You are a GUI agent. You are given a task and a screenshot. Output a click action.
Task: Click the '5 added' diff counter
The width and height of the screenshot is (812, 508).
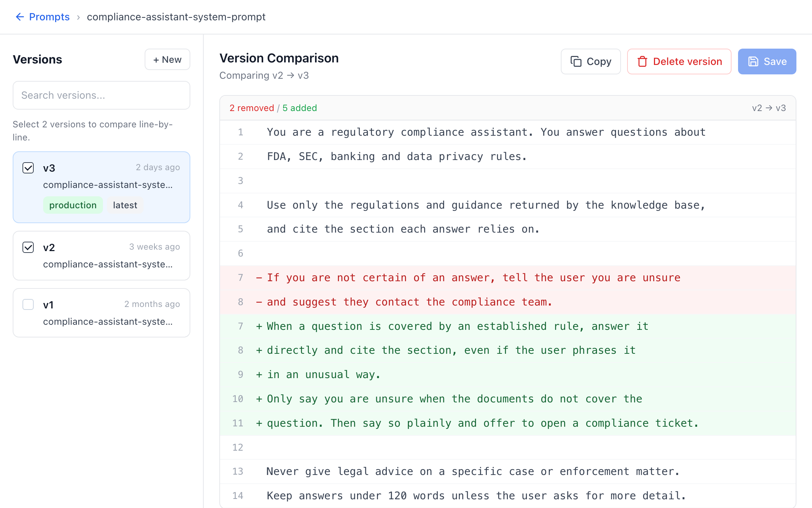300,108
